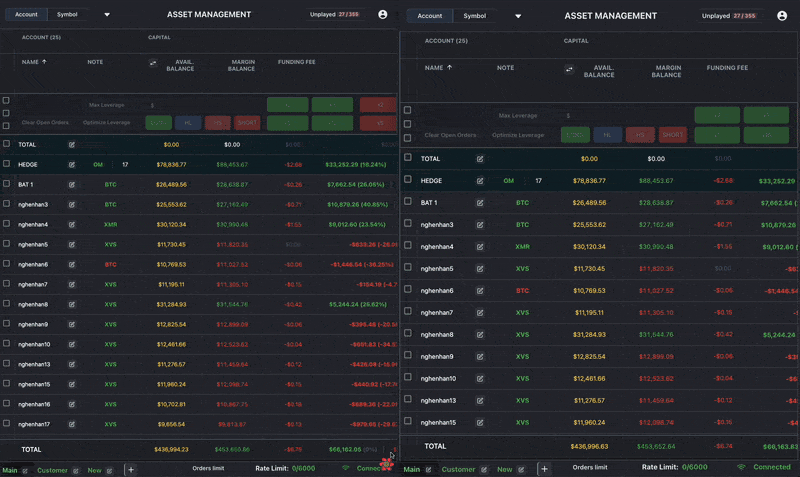
Task: Sort by NAME column in right panel
Action: pos(438,67)
